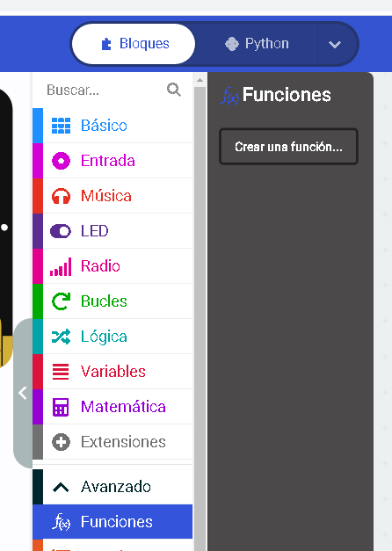The image size is (392, 551).
Task: Open the LED toggle-icon category
Action: (x=113, y=231)
